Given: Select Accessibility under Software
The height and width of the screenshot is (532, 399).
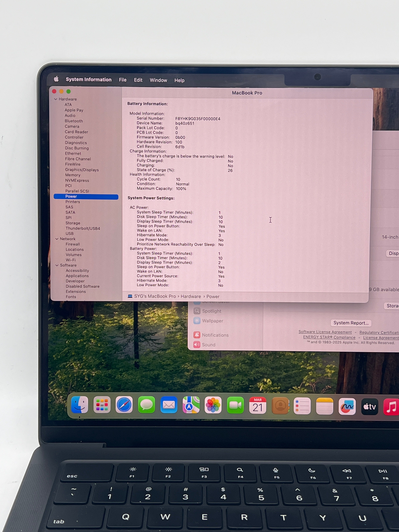Looking at the screenshot, I should [x=77, y=271].
